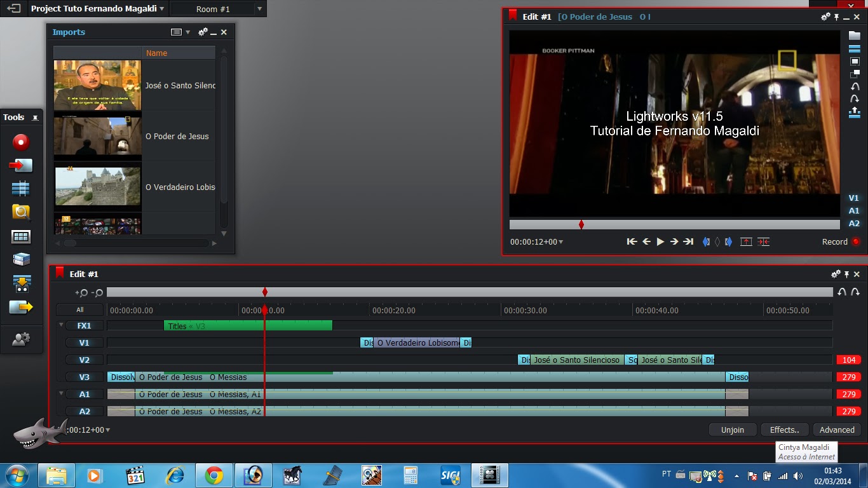Click the viewer scrub bar position marker
This screenshot has width=868, height=488.
(x=581, y=224)
